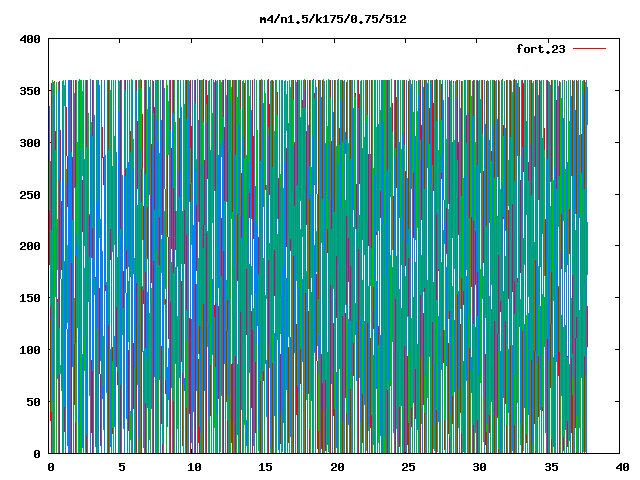Click the x-axis label 30
Image resolution: width=640 pixels, height=480 pixels.
(480, 467)
